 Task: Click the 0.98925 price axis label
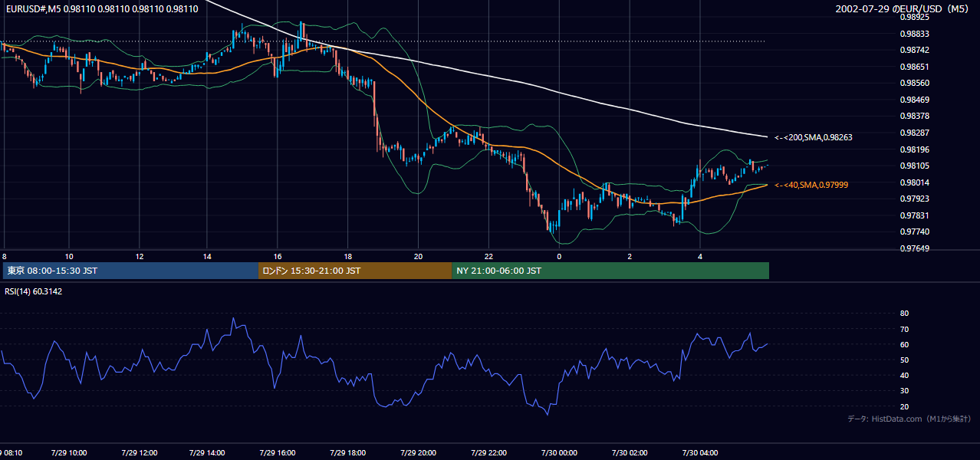(914, 16)
